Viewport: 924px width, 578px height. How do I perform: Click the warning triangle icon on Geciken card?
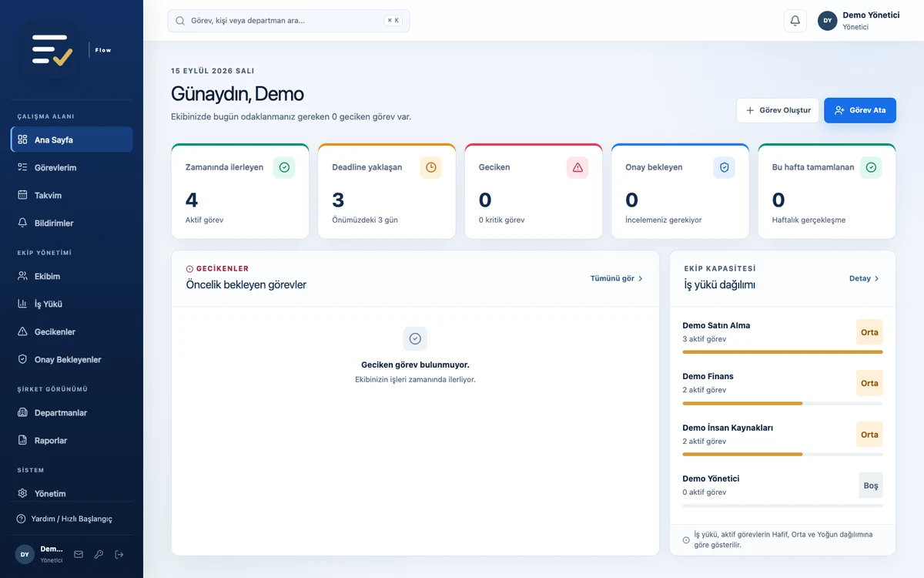577,167
